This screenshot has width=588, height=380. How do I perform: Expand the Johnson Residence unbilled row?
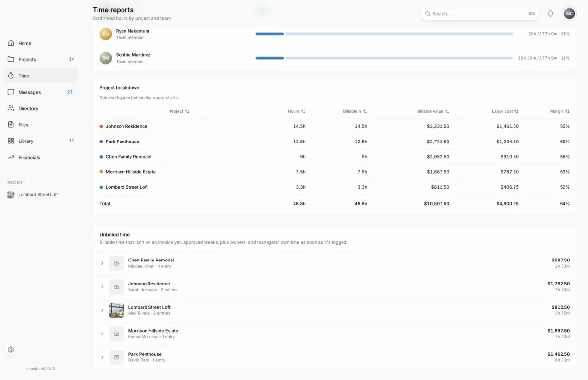coord(102,287)
